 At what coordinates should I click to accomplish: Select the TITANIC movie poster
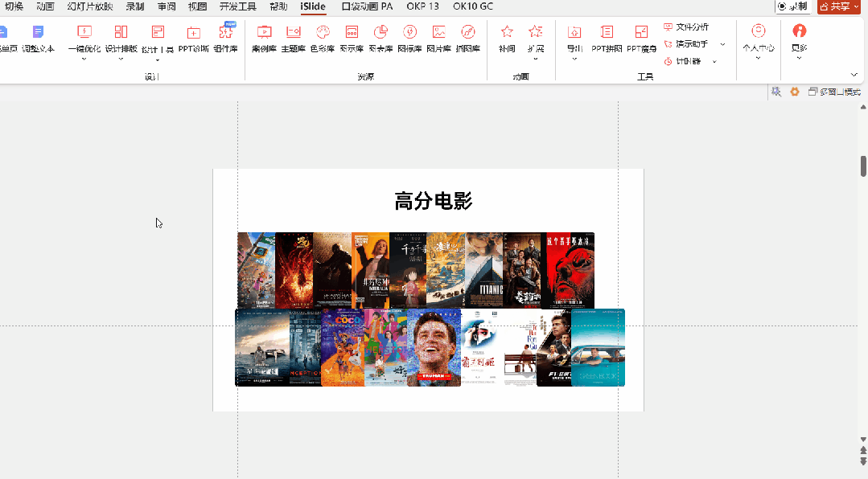tap(484, 270)
